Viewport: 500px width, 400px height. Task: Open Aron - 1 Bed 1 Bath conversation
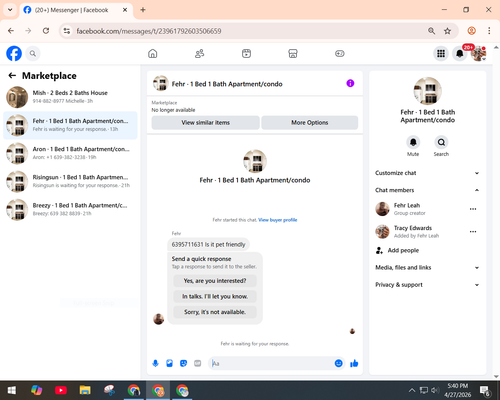70,153
